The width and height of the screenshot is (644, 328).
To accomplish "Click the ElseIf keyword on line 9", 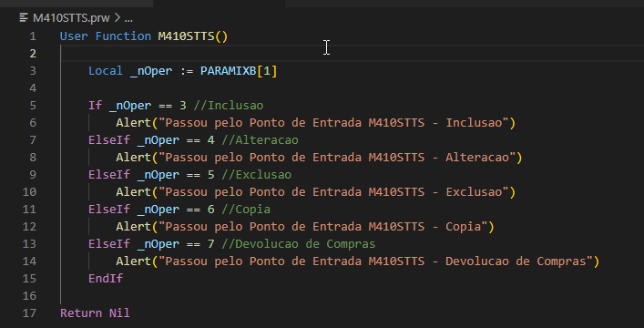I will pyautogui.click(x=108, y=174).
